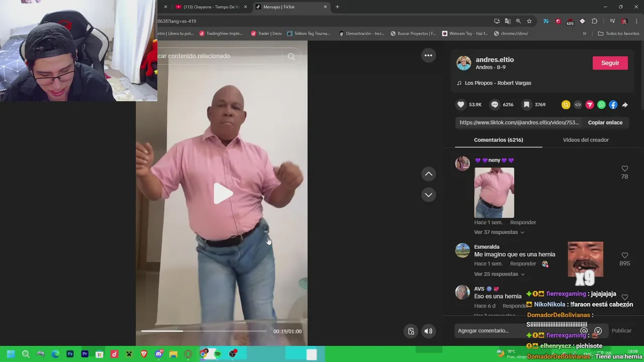Select the Comentarios (6216) tab

[498, 140]
